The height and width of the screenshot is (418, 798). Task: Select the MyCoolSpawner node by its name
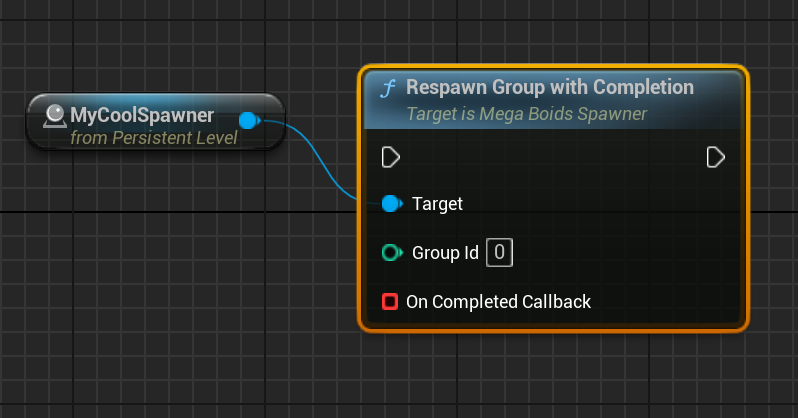[x=142, y=116]
